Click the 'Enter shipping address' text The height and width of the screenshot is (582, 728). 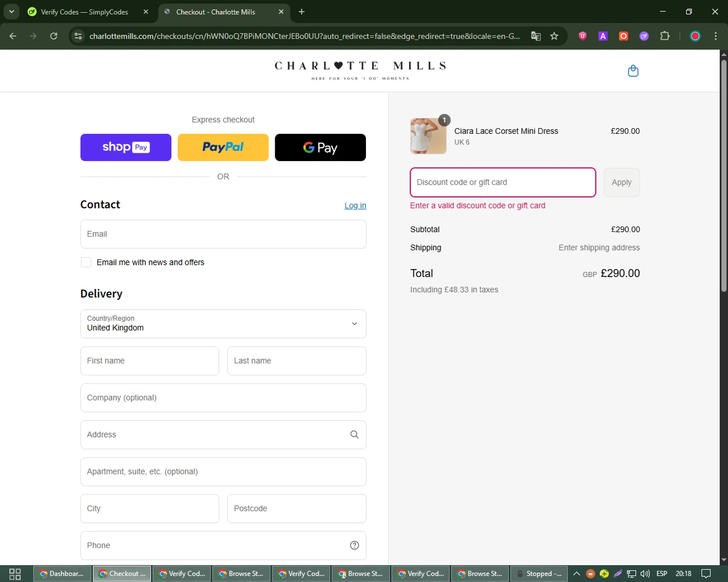click(x=599, y=247)
